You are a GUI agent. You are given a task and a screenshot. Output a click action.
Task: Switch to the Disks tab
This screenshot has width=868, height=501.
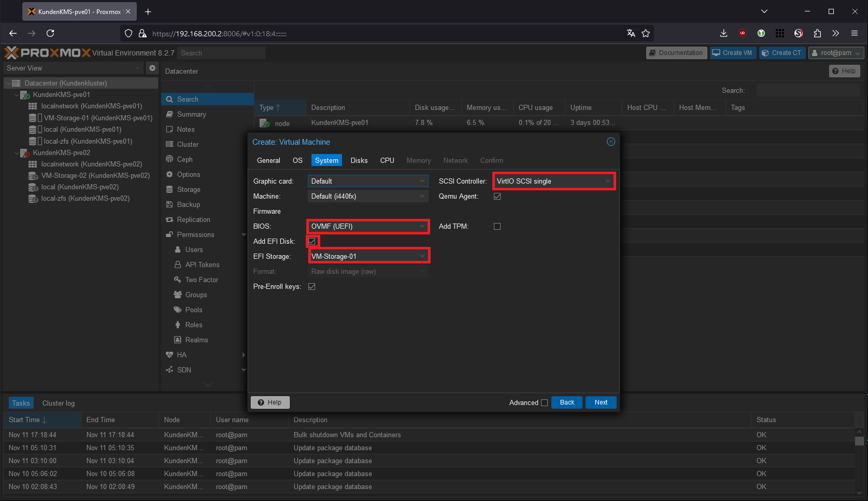click(359, 160)
